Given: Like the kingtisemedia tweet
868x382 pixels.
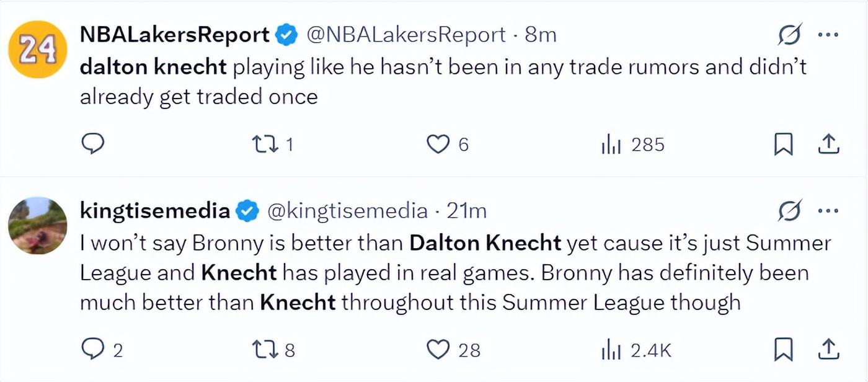Looking at the screenshot, I should (438, 350).
